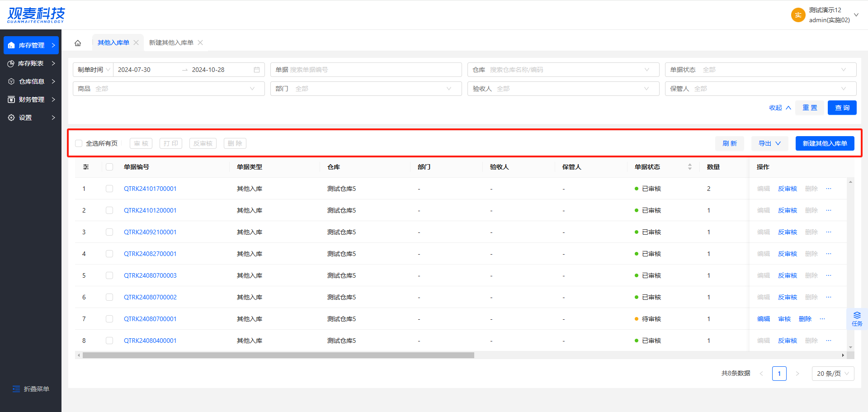Tick the 全选所有页 checkbox
868x412 pixels.
coord(79,143)
